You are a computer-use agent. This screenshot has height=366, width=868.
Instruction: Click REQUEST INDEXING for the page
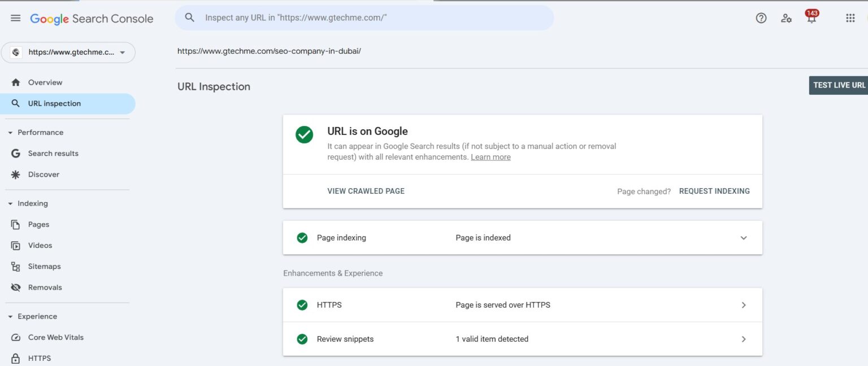coord(714,191)
